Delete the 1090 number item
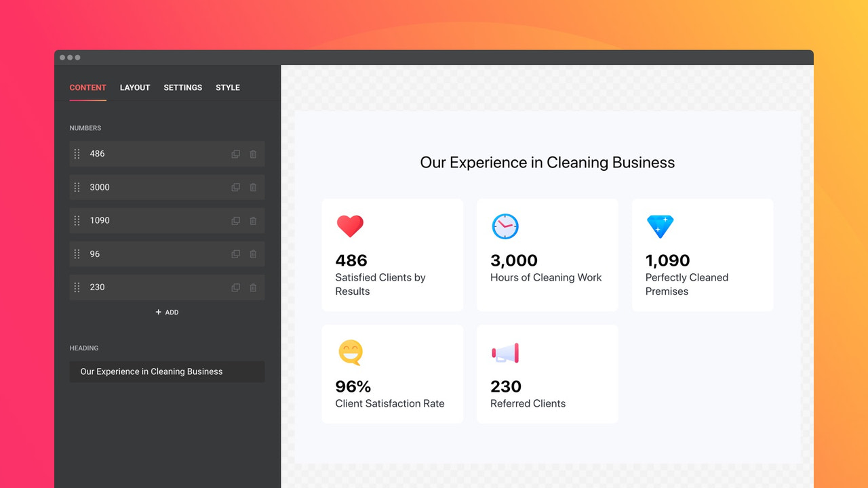This screenshot has width=868, height=488. point(253,220)
